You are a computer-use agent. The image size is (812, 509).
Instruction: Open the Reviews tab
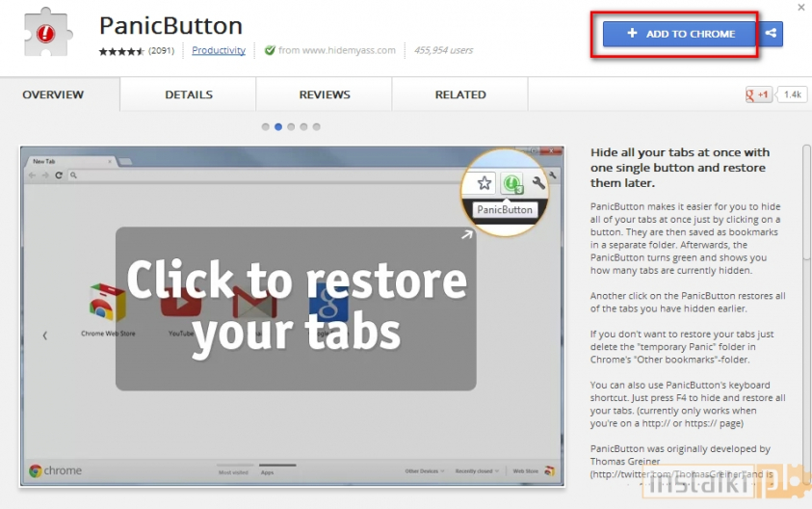pyautogui.click(x=324, y=94)
